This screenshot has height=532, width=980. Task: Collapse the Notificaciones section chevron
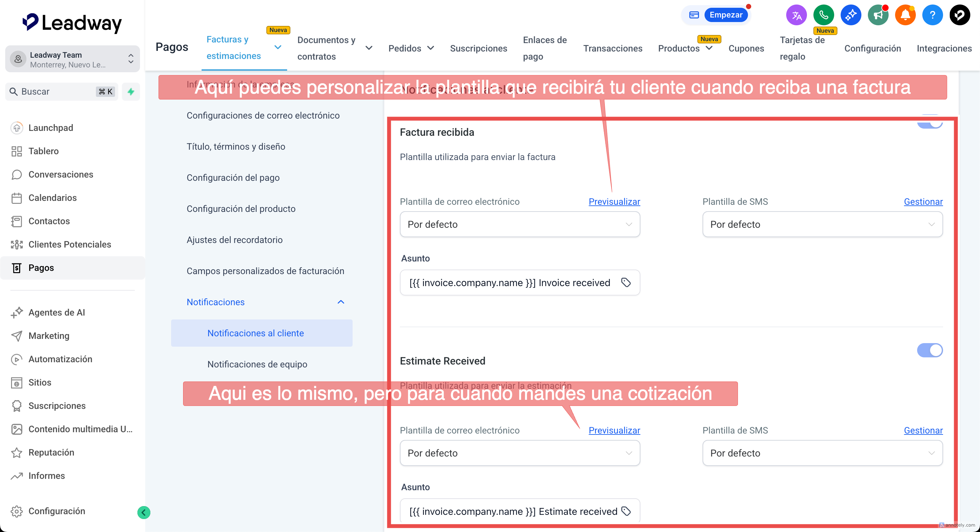pyautogui.click(x=341, y=302)
